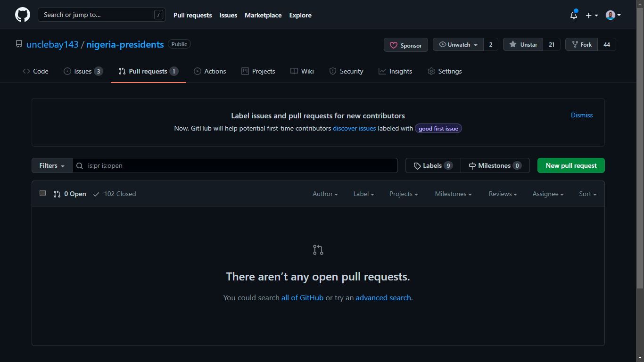Show 102 Closed pull requests
Screen dimensions: 644x362
pyautogui.click(x=115, y=194)
